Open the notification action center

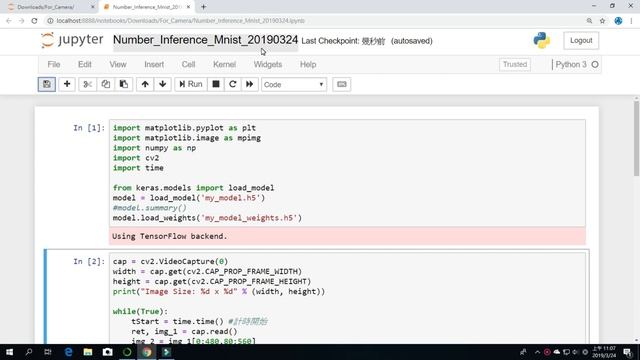point(628,352)
